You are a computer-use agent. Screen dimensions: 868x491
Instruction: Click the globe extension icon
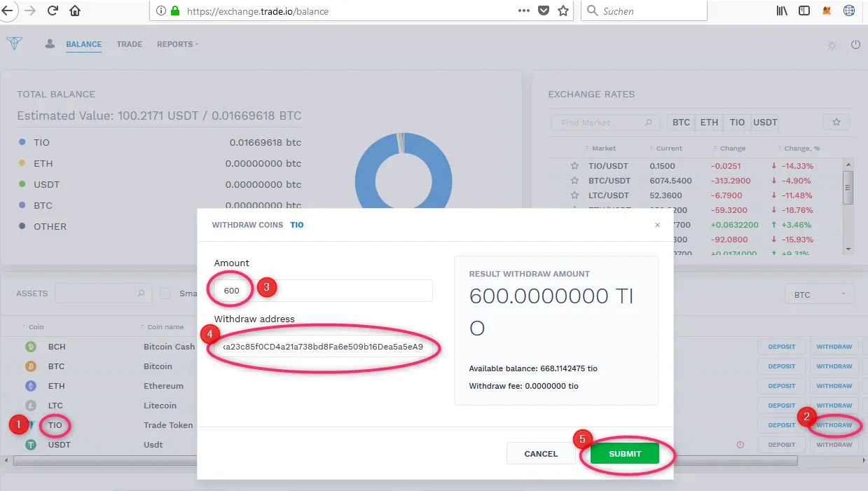point(849,11)
